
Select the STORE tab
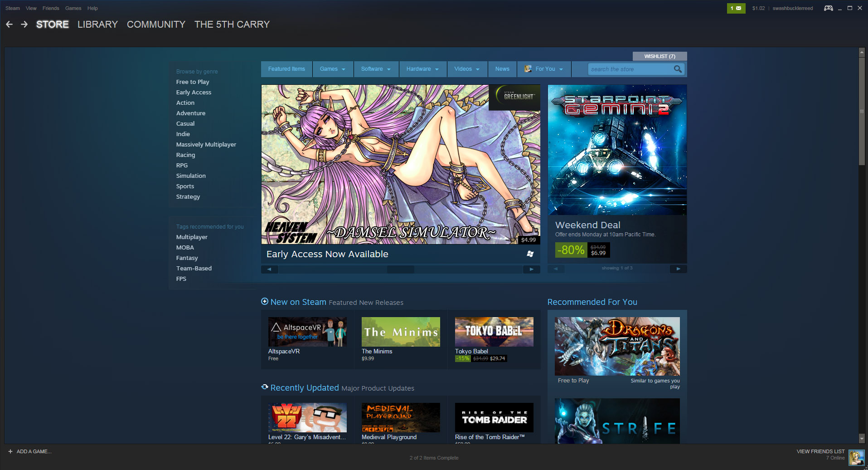click(x=53, y=24)
